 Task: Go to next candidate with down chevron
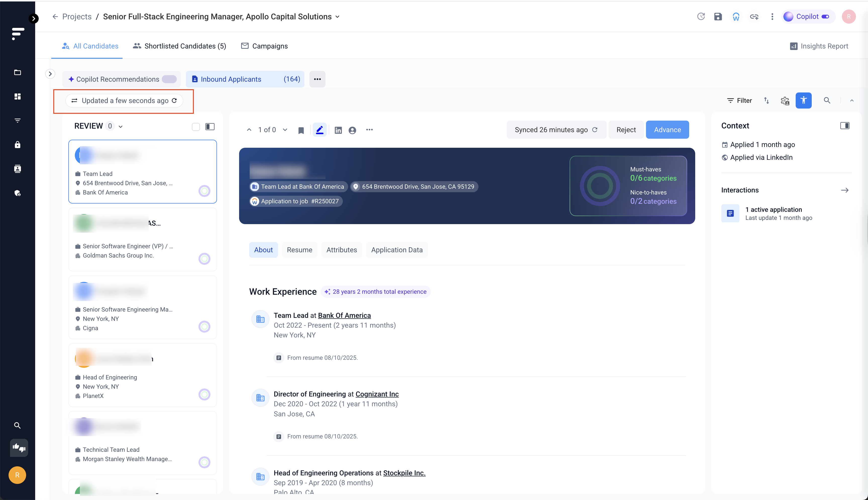(285, 130)
